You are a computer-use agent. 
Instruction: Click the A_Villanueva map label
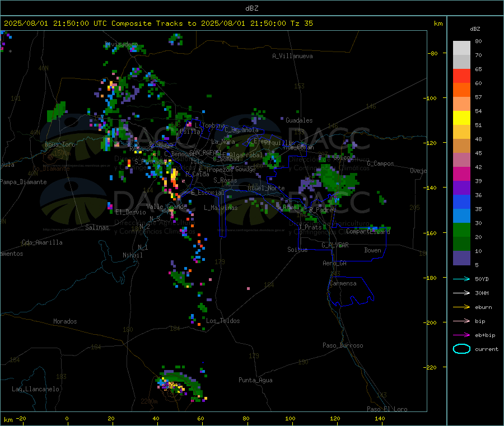click(292, 56)
